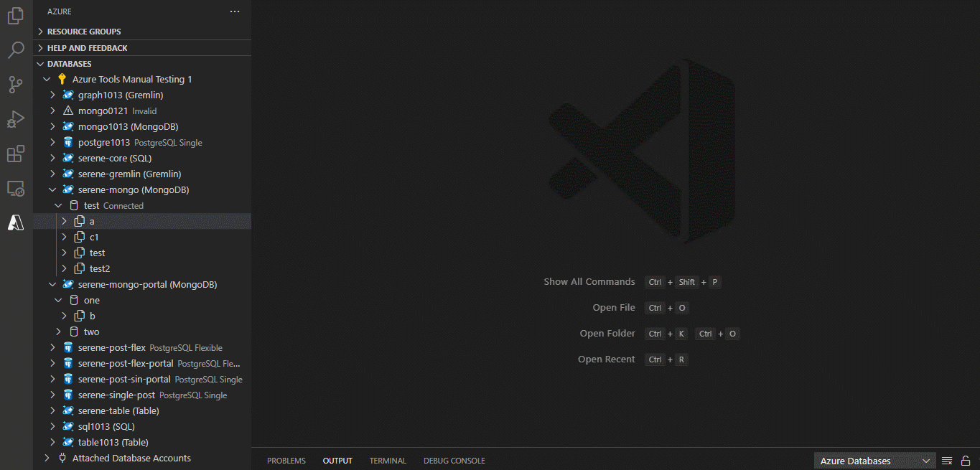Switch to the Debug Console tab
Screen dimensions: 980x470
(x=454, y=461)
